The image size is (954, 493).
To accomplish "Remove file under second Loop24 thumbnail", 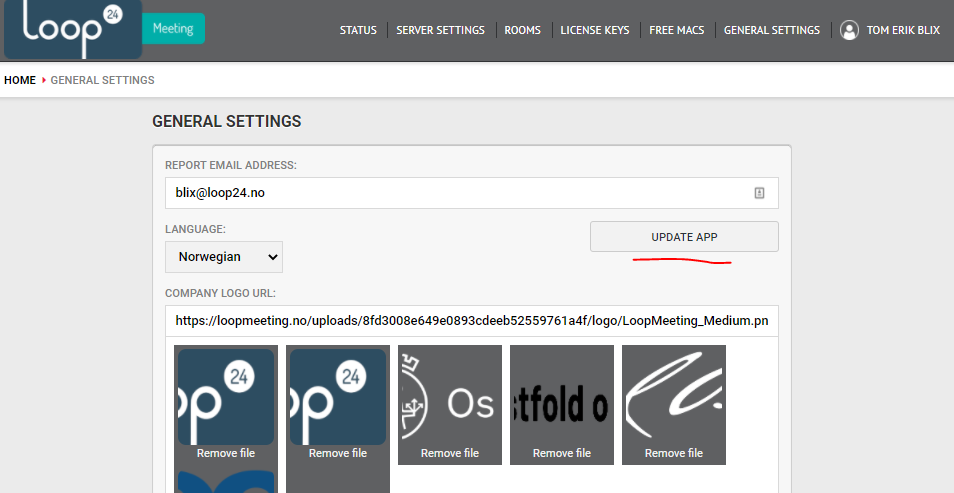I will click(338, 453).
